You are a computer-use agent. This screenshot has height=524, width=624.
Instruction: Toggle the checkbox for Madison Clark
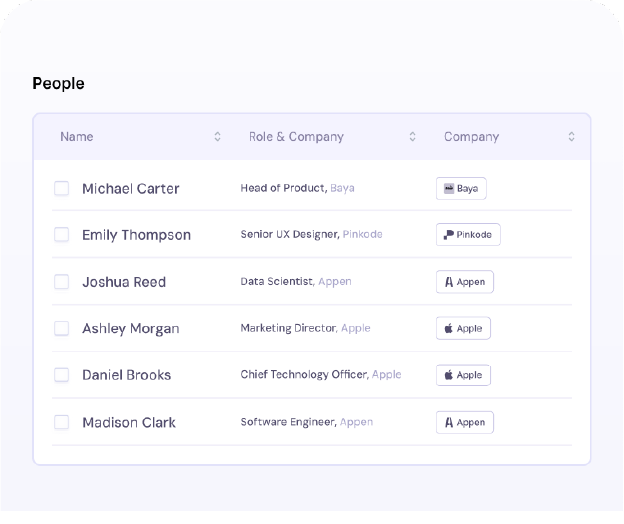(62, 422)
